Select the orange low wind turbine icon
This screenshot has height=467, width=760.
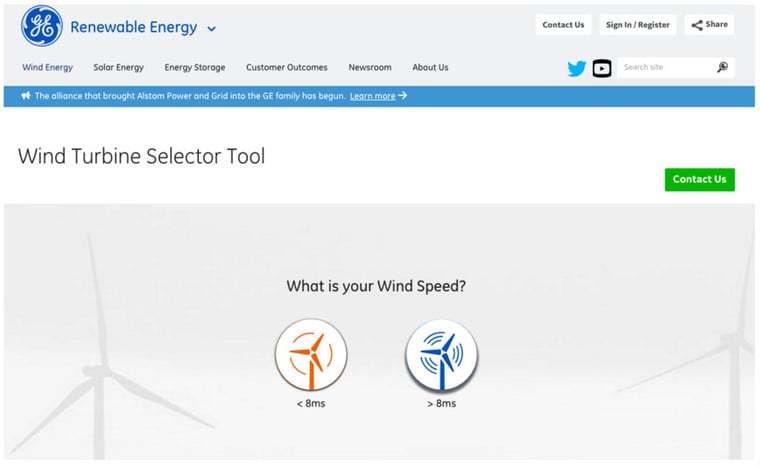tap(311, 355)
